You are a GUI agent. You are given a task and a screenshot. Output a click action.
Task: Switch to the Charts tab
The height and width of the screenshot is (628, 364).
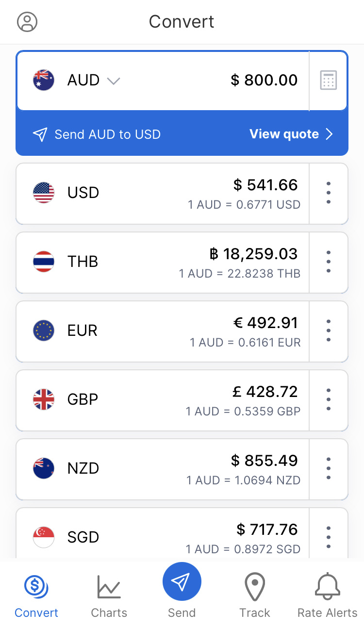click(109, 595)
